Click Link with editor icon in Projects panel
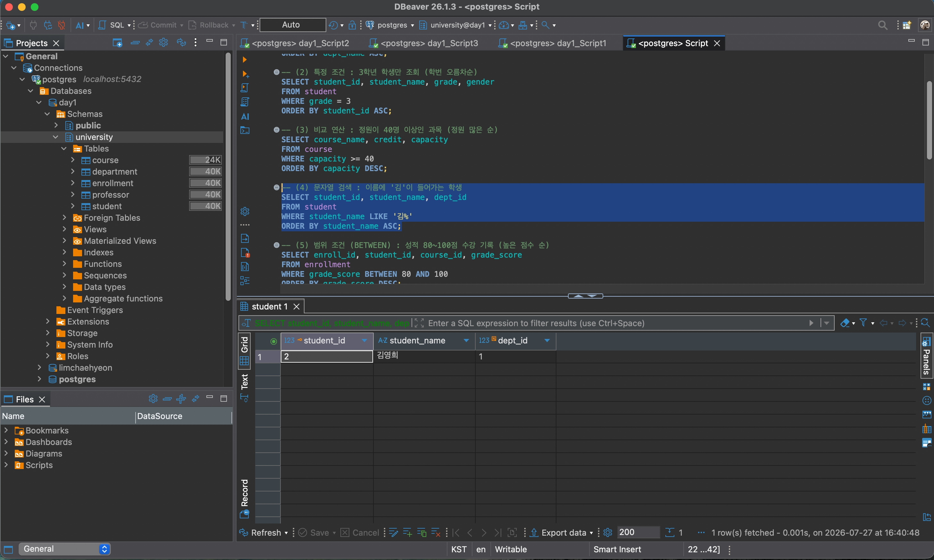Screen dimensions: 934x560 pyautogui.click(x=149, y=43)
